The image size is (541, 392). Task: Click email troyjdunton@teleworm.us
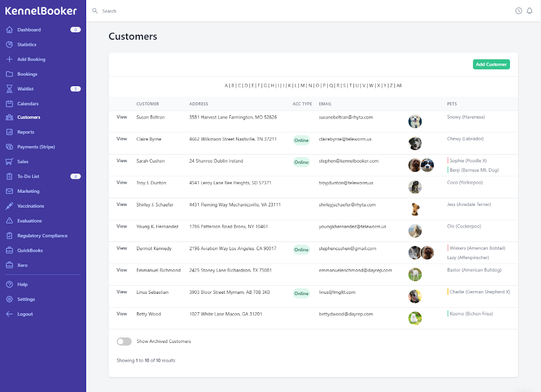click(x=346, y=183)
